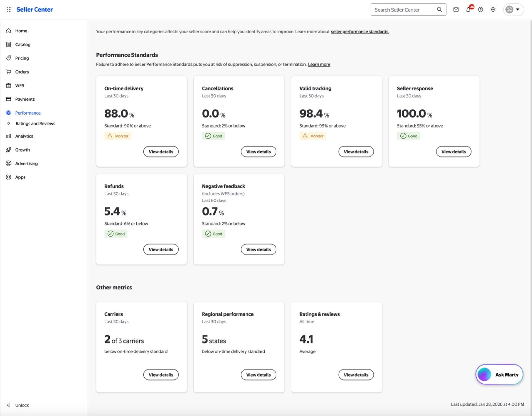Viewport: 532px width, 416px height.
Task: Click the Payments card icon
Action: pyautogui.click(x=9, y=99)
